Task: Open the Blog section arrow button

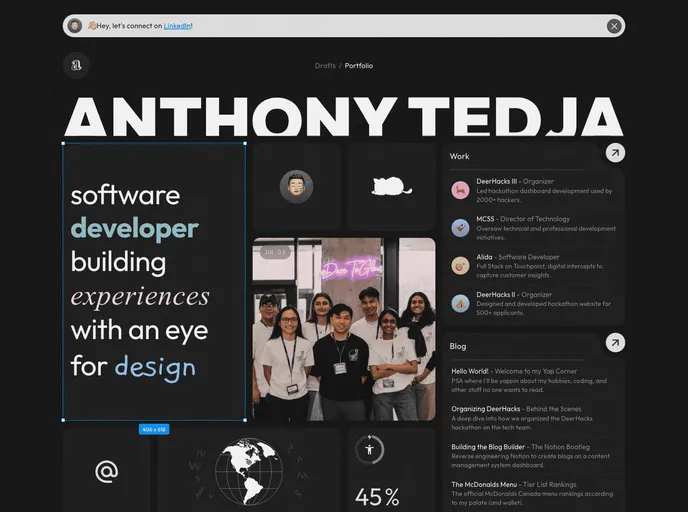Action: [616, 343]
